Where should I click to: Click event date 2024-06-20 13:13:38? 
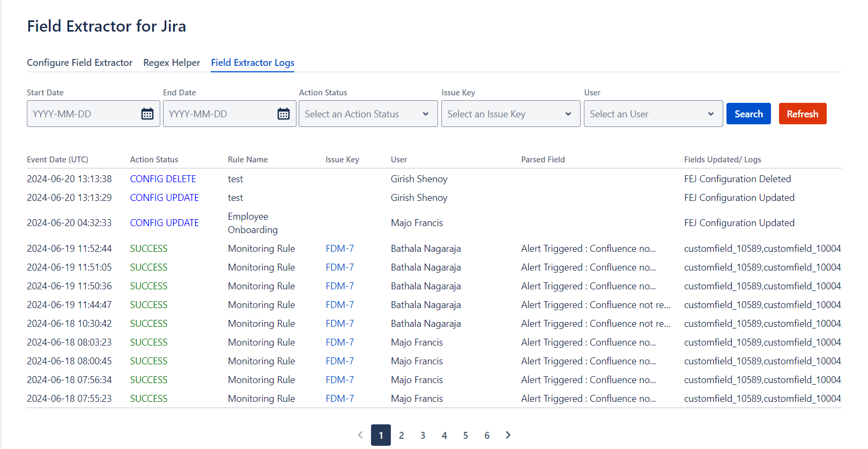pyautogui.click(x=70, y=179)
